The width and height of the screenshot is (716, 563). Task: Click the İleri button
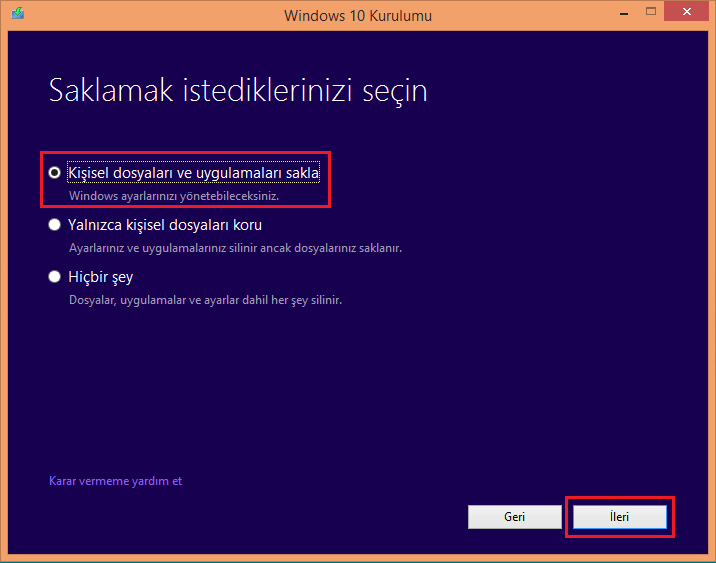620,517
